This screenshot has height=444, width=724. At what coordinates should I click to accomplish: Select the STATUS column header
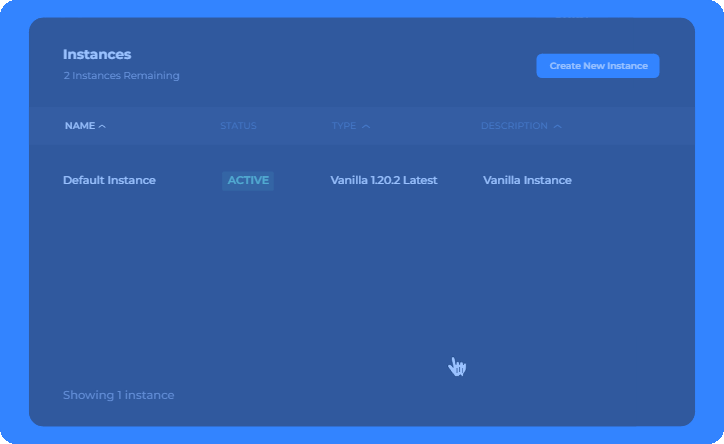click(x=238, y=126)
